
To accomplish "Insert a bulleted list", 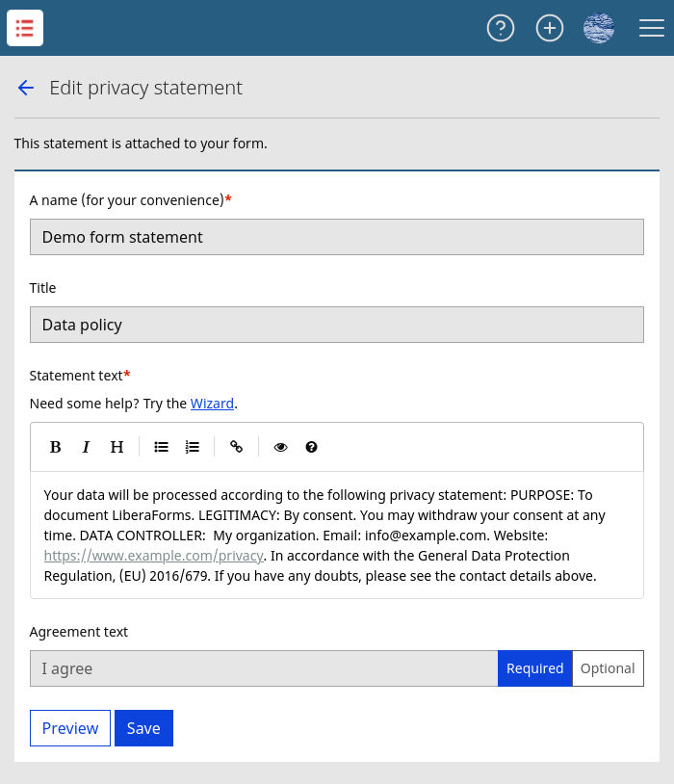I will pos(161,447).
